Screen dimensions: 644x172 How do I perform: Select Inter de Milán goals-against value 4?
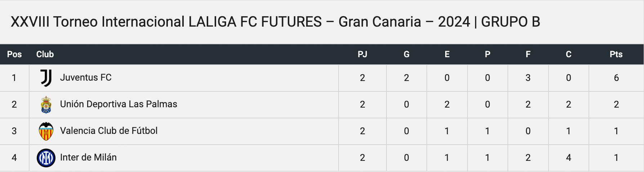click(x=568, y=158)
